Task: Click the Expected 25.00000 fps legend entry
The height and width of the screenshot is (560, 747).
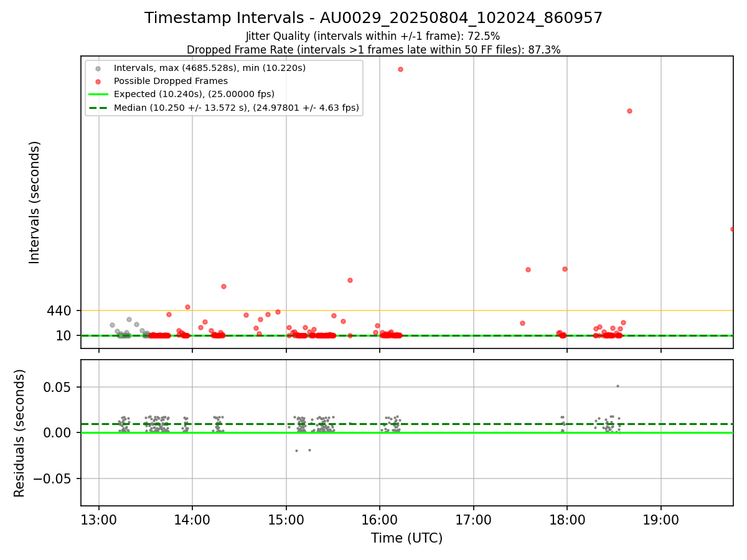Action: [194, 94]
